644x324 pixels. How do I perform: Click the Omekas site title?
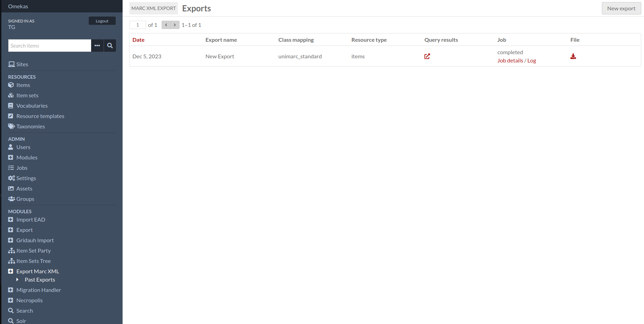pos(18,6)
